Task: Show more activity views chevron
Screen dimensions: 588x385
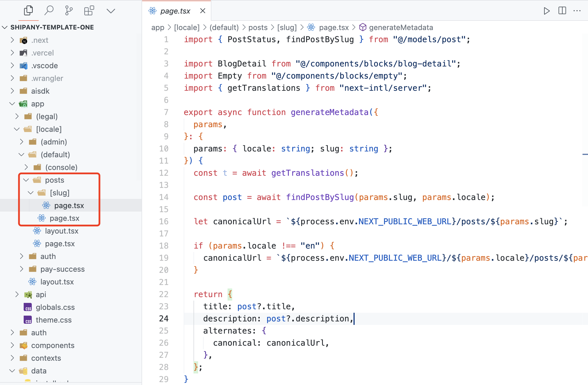Action: (x=111, y=11)
